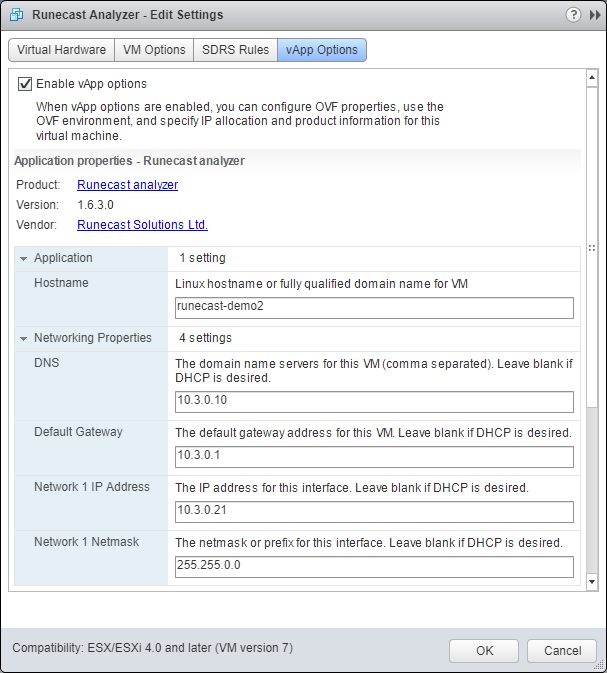The height and width of the screenshot is (673, 607).
Task: Click the vertical scrollbar thumb
Action: click(592, 247)
